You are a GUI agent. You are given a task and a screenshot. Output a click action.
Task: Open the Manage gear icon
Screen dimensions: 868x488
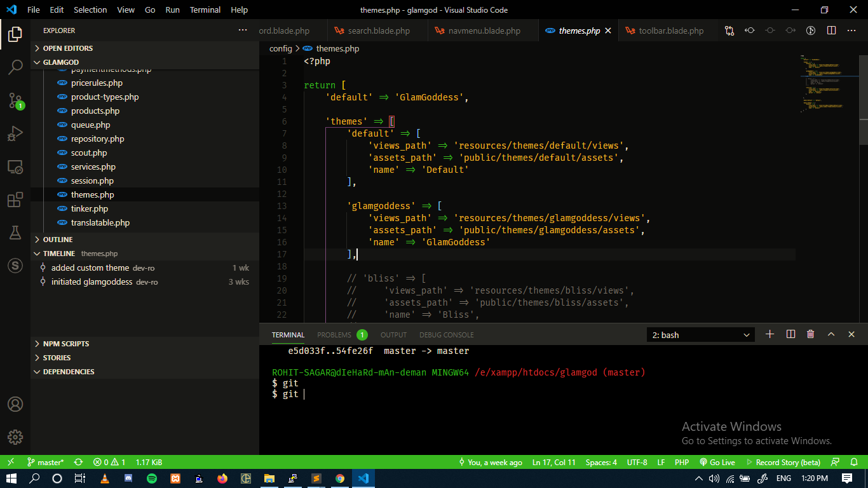click(15, 437)
